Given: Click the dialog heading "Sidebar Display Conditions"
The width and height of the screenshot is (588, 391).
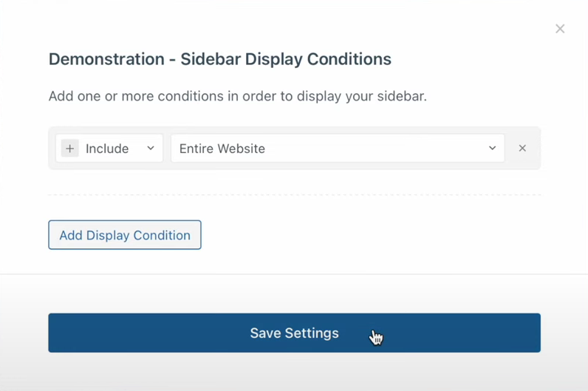Looking at the screenshot, I should 285,59.
